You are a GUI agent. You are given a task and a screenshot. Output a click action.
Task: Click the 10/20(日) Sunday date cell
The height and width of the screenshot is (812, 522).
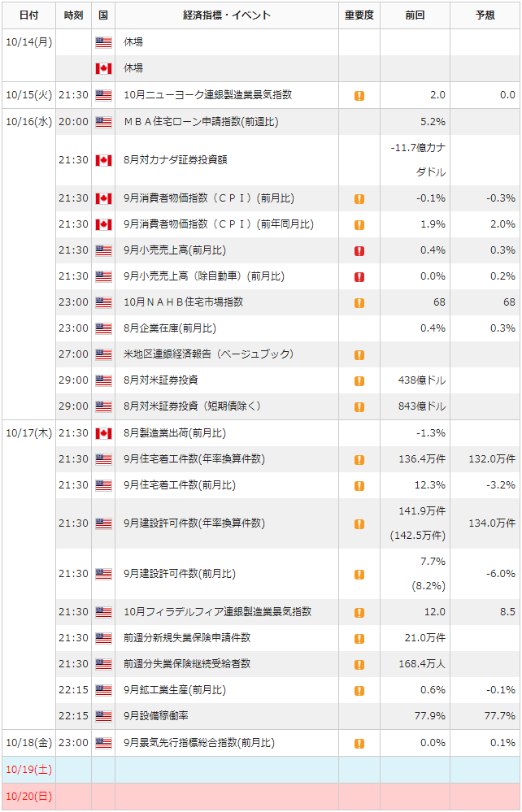[x=29, y=796]
